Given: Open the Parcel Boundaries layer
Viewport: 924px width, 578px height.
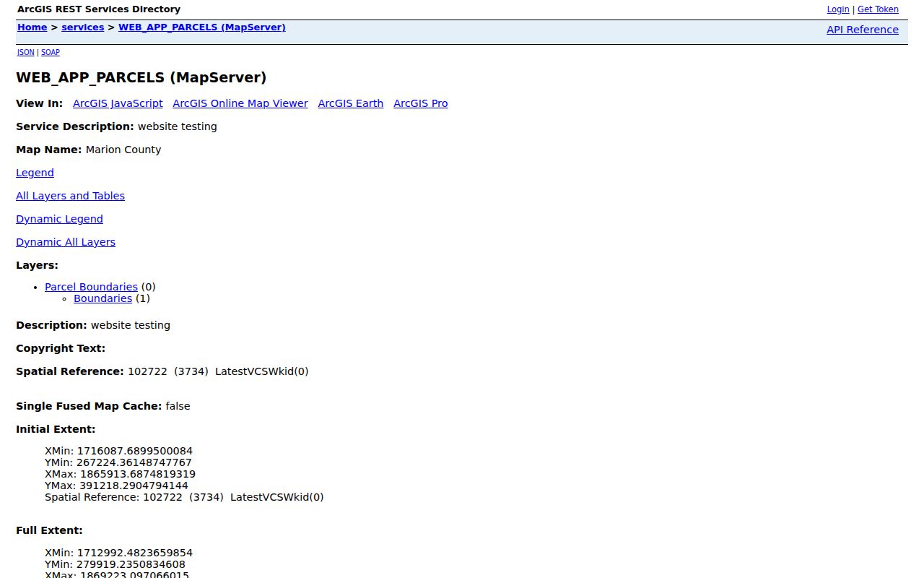Looking at the screenshot, I should (x=91, y=287).
